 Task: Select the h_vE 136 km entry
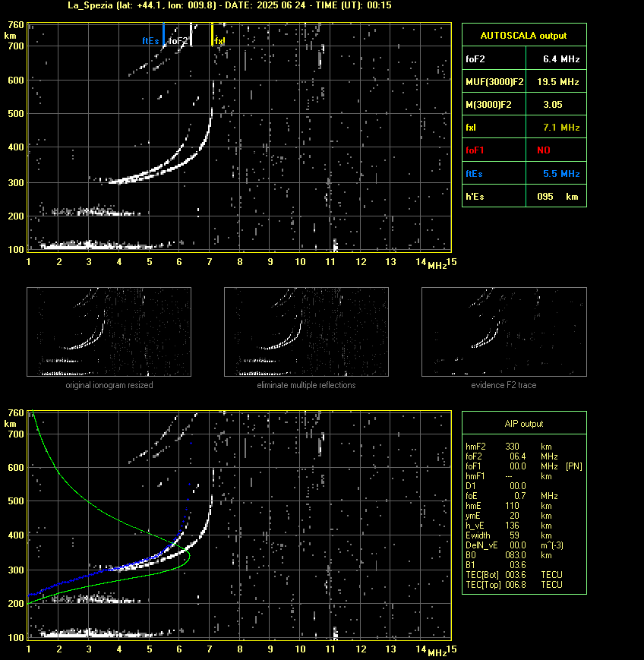click(x=509, y=526)
